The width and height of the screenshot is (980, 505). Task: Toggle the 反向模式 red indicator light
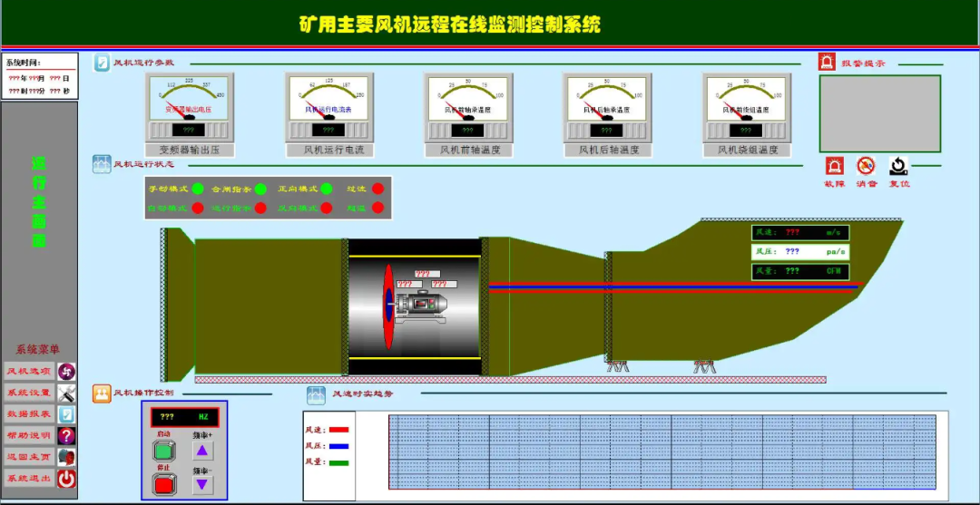click(326, 209)
